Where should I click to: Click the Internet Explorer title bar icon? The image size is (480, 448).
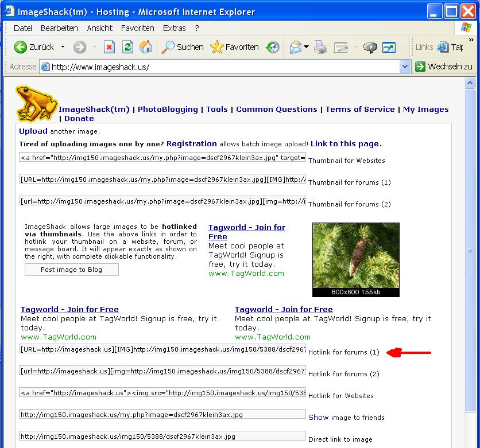tap(9, 11)
